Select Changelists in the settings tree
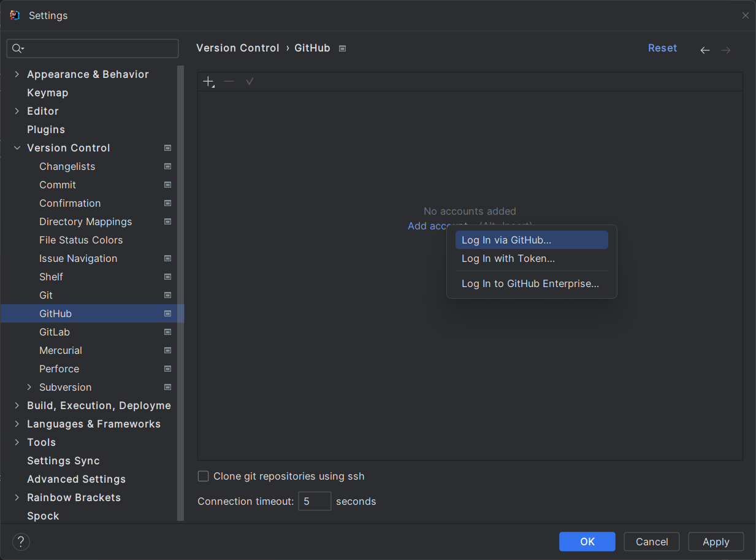The height and width of the screenshot is (560, 756). pyautogui.click(x=67, y=166)
